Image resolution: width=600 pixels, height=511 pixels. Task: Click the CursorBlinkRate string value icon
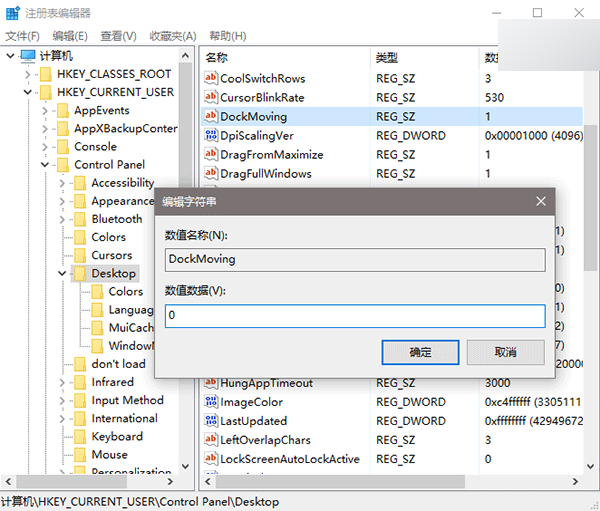210,98
